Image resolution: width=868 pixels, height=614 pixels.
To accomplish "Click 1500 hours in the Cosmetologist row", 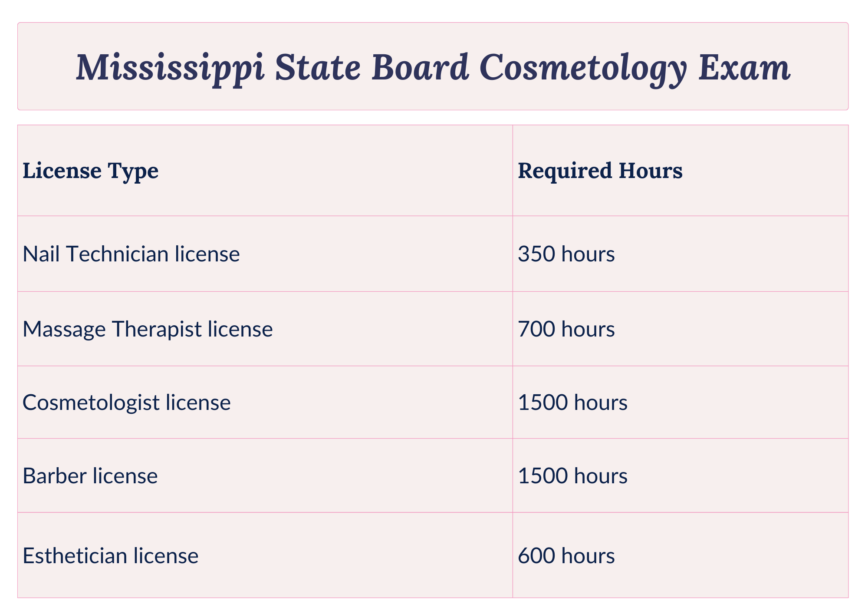I will [x=572, y=403].
